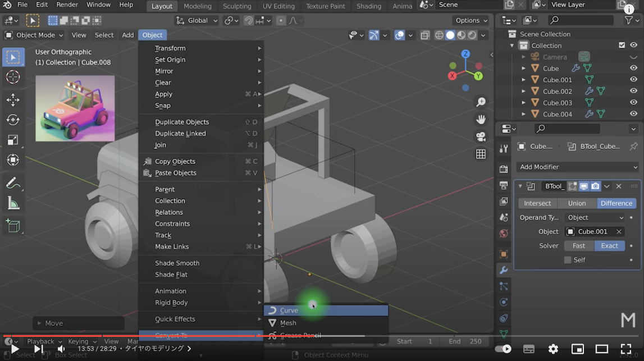This screenshot has height=361, width=644.
Task: Switch to the Sculpting workspace tab
Action: 237,6
